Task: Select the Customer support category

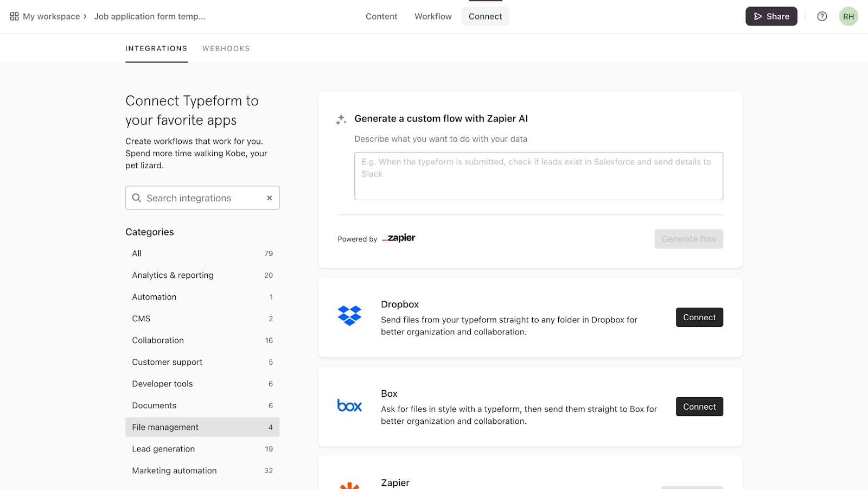Action: (202, 362)
